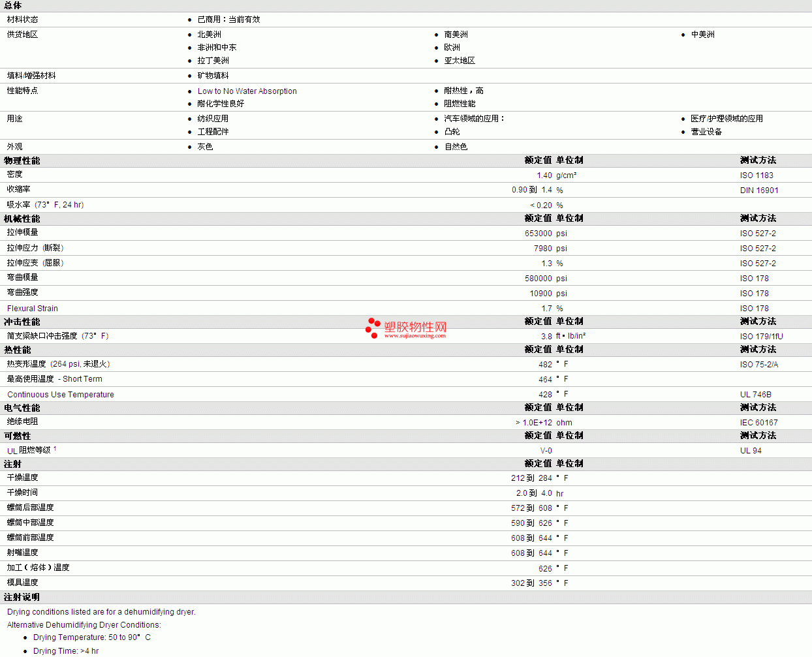Click the 物理性能 section header
The image size is (812, 657).
point(22,160)
